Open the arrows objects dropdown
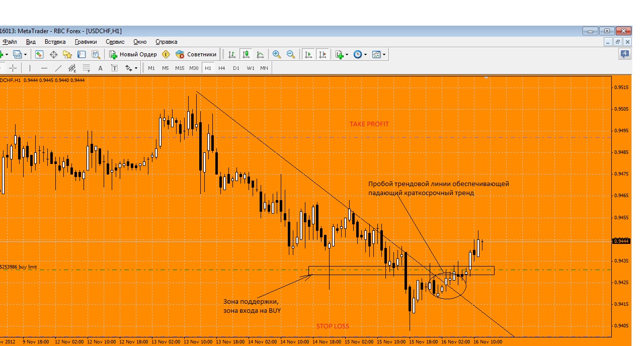This screenshot has height=346, width=644. coord(131,68)
